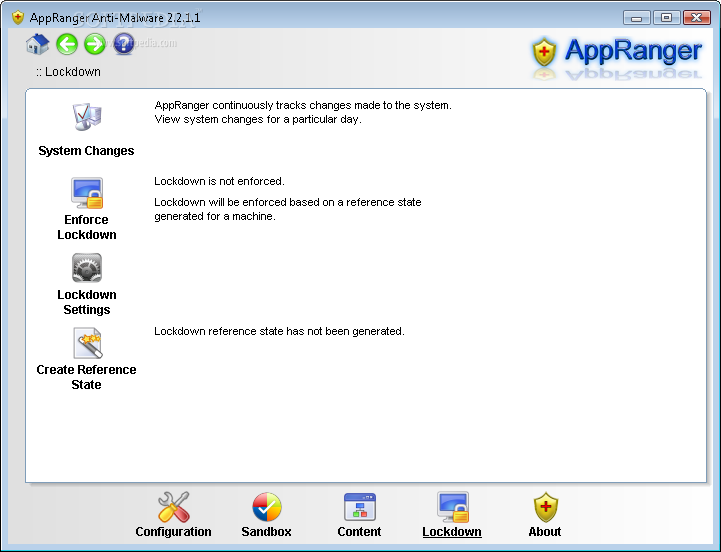Switch to the Sandbox section label

[x=267, y=532]
